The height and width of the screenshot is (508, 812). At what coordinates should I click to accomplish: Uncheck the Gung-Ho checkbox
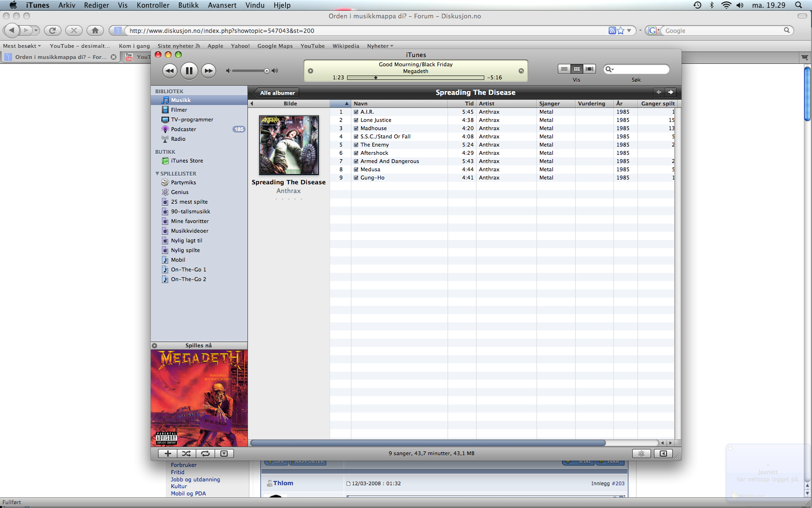pos(356,178)
